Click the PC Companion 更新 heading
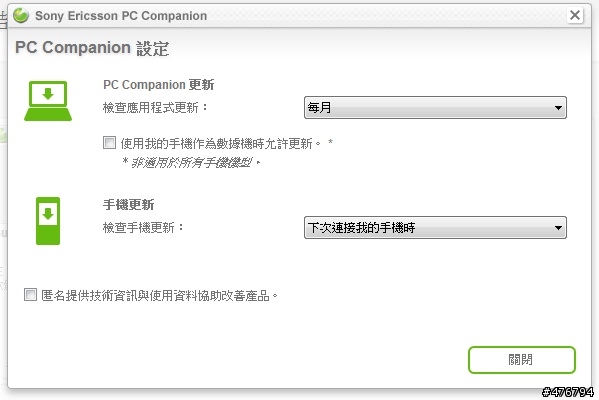The width and height of the screenshot is (599, 400). click(159, 84)
